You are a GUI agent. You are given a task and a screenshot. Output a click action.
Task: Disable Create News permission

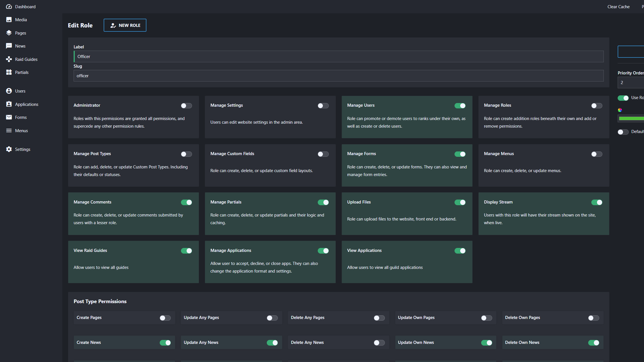165,343
